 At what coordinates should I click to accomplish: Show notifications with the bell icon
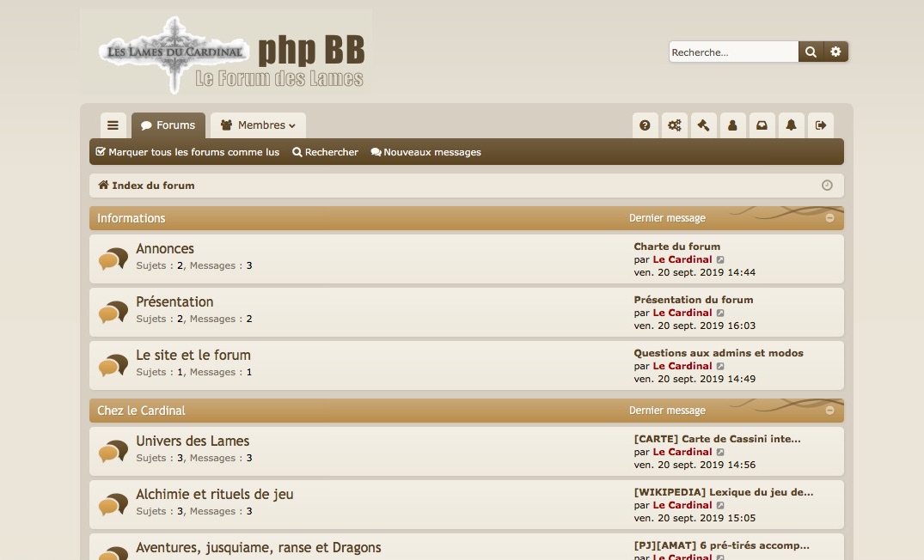[x=791, y=125]
